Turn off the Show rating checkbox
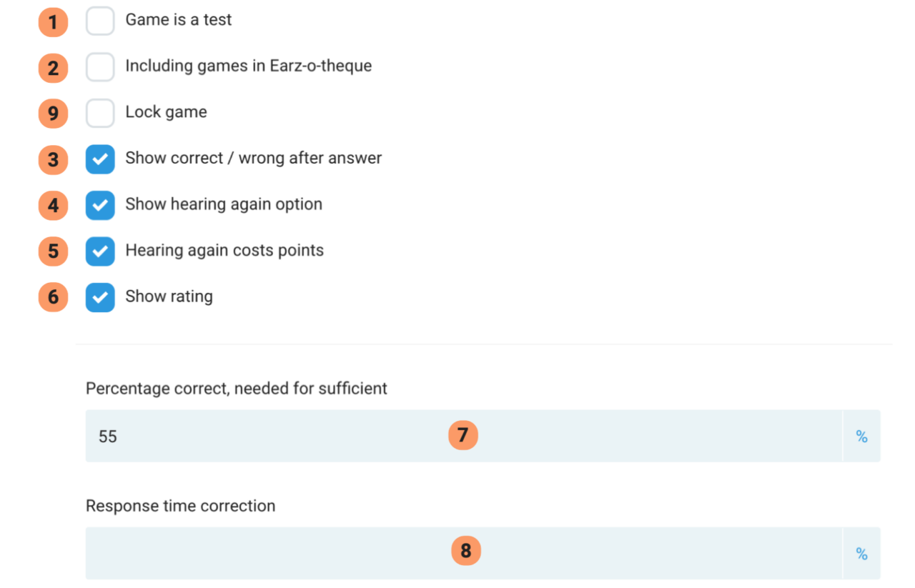The width and height of the screenshot is (915, 588). [100, 297]
